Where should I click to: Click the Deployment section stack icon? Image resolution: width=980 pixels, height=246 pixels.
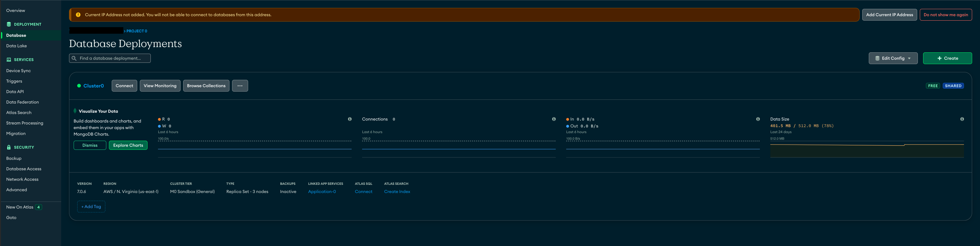pos(9,24)
